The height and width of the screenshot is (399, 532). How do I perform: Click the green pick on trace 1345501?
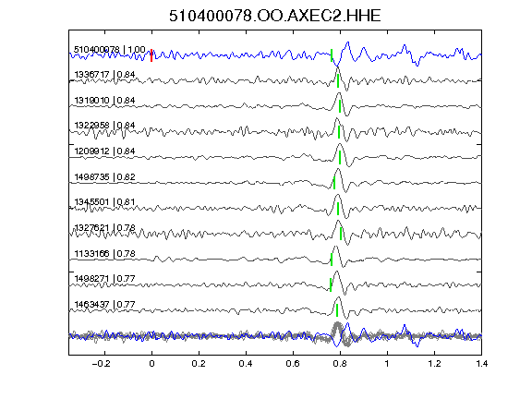click(x=338, y=209)
